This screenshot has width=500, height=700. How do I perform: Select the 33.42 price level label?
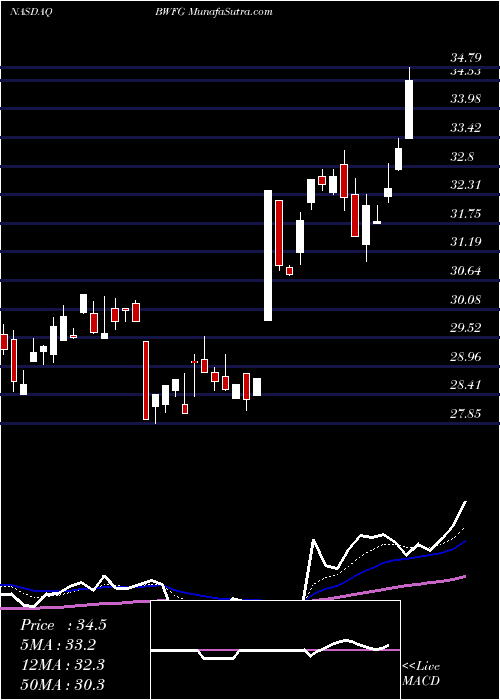coord(466,128)
